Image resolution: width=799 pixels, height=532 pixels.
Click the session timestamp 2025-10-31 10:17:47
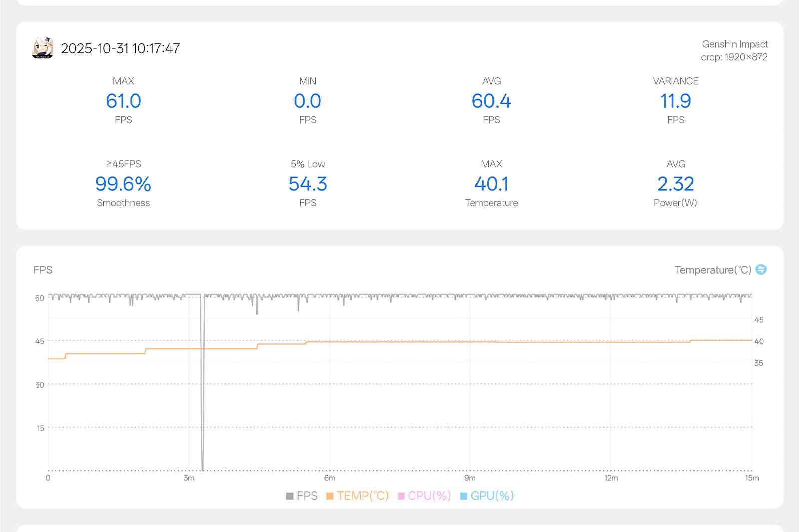pos(120,48)
